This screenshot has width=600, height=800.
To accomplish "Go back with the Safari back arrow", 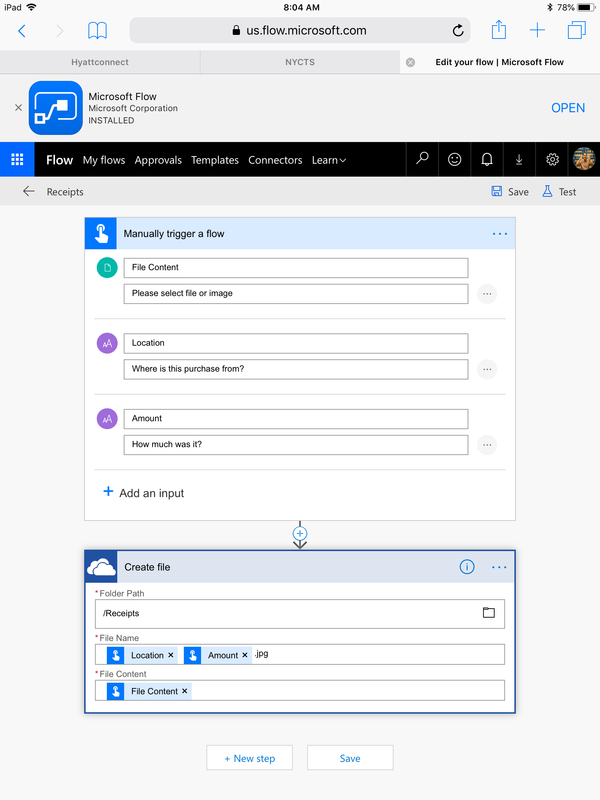I will click(22, 31).
